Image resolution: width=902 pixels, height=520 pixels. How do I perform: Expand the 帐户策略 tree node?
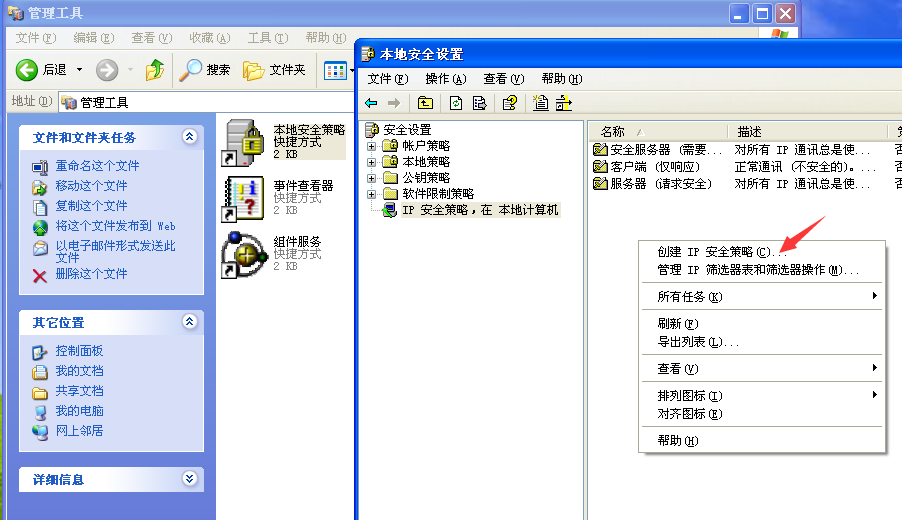pos(372,146)
